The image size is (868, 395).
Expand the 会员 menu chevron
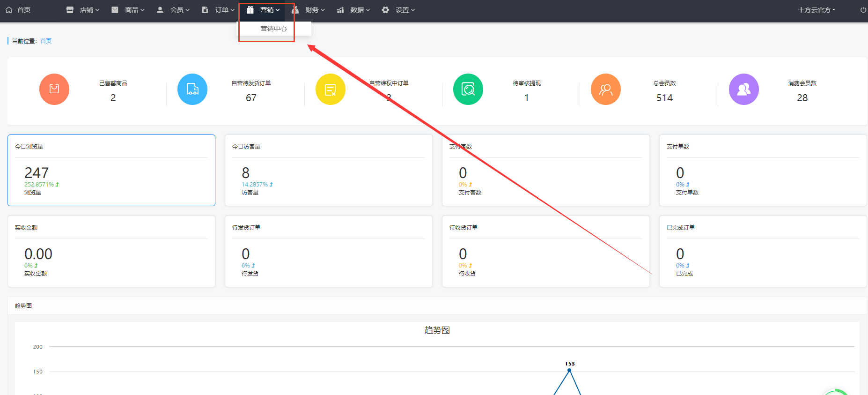coord(187,10)
